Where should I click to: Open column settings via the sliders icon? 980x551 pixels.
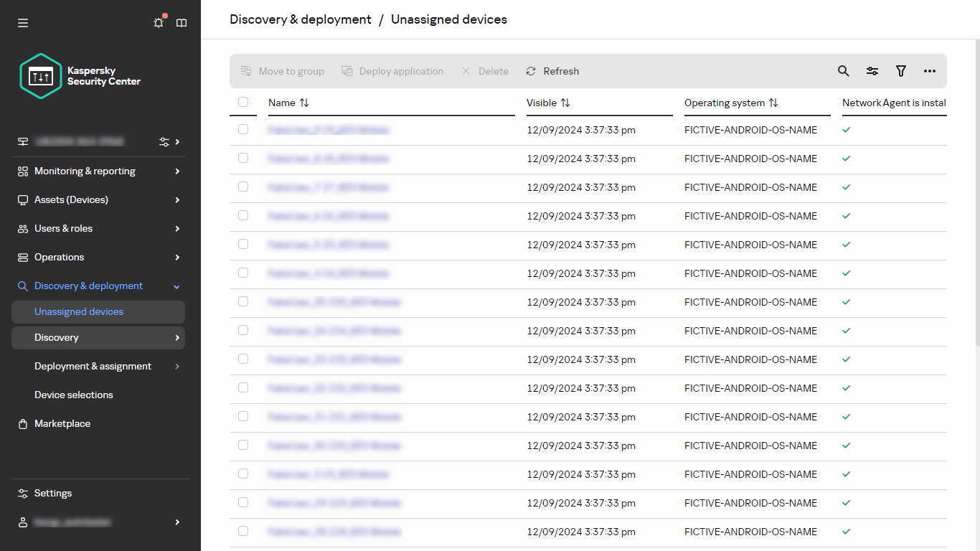(x=872, y=71)
